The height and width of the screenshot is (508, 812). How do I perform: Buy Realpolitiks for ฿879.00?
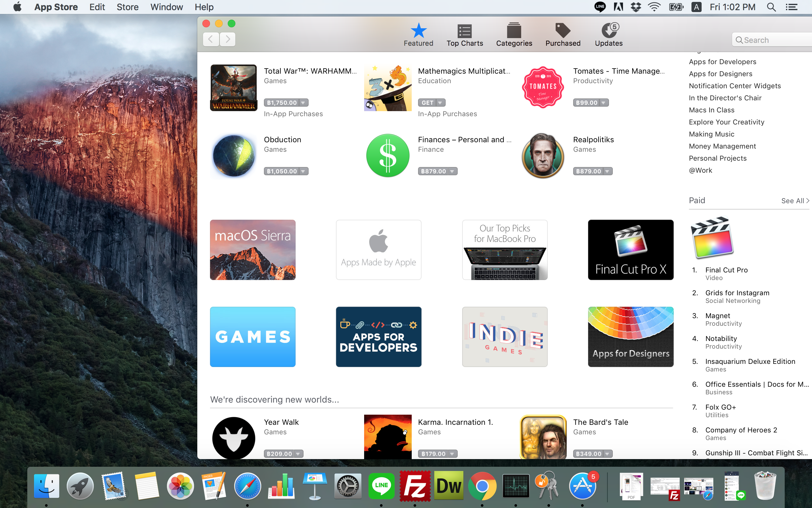[588, 171]
